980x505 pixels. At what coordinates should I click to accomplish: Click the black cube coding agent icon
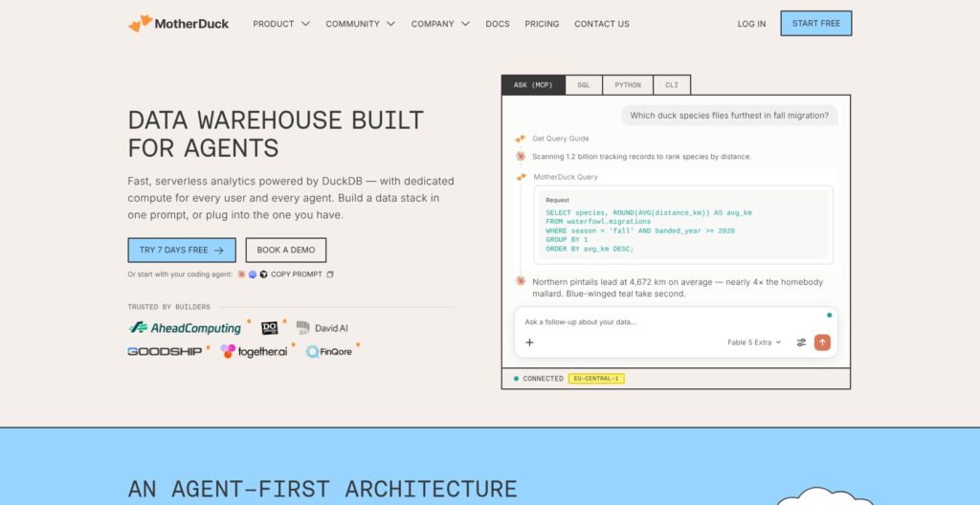[x=264, y=274]
